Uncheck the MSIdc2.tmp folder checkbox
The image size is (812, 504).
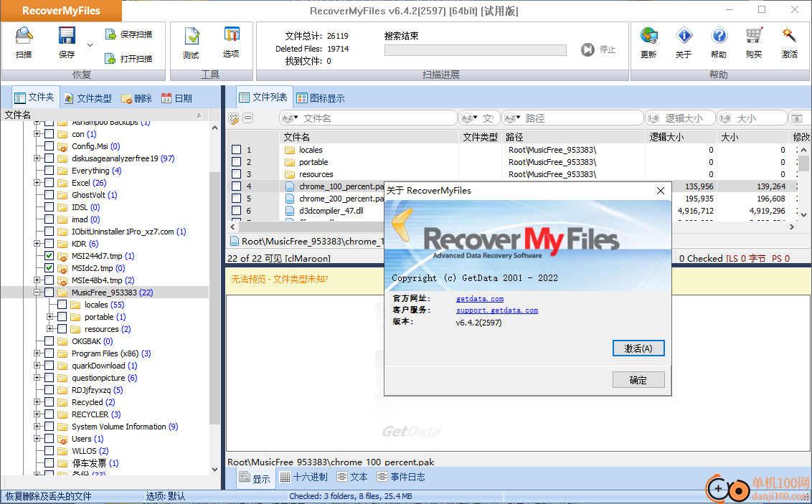coord(49,268)
